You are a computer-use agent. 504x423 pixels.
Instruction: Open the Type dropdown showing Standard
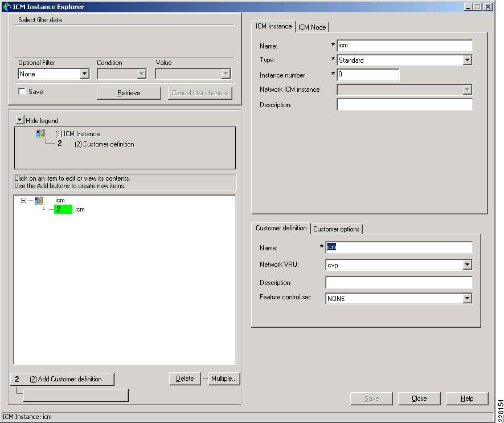[468, 60]
